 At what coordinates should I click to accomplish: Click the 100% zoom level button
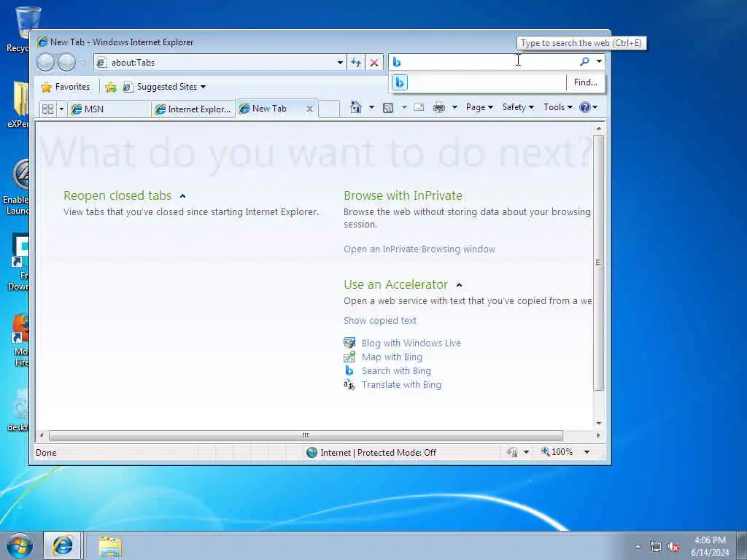click(557, 451)
